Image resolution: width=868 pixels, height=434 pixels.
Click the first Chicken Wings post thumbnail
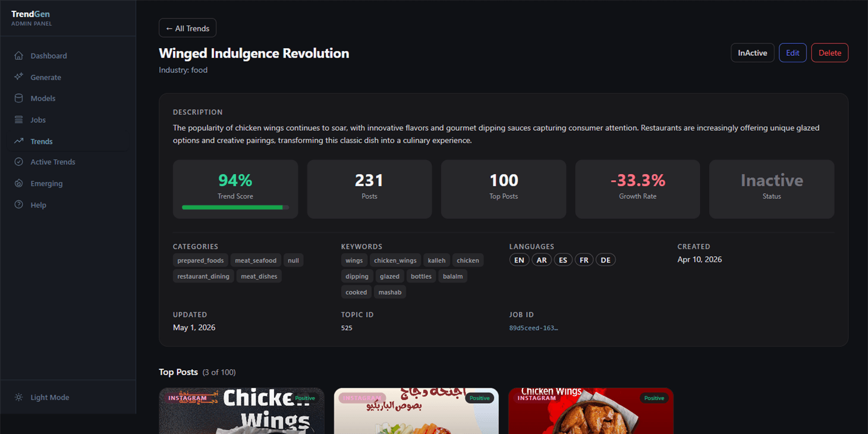coord(241,411)
